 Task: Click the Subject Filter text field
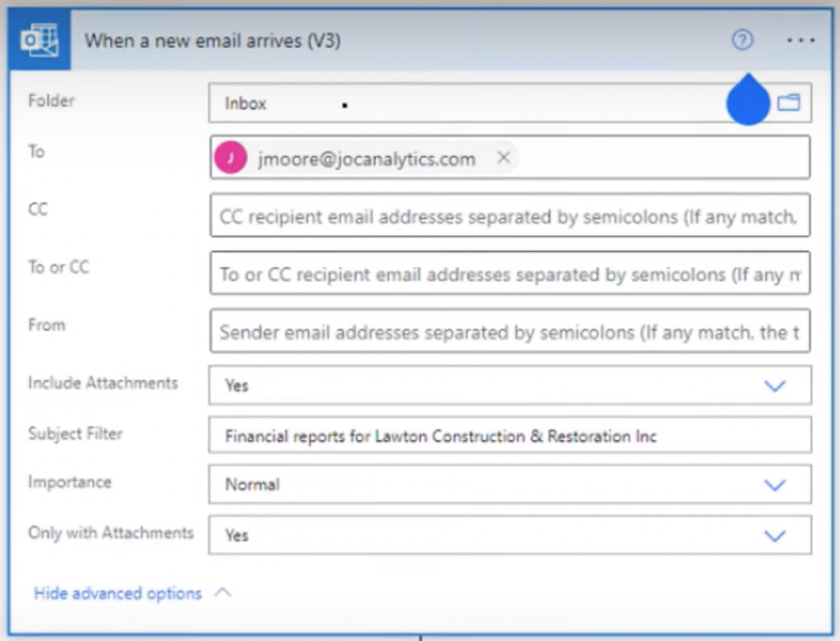click(510, 435)
